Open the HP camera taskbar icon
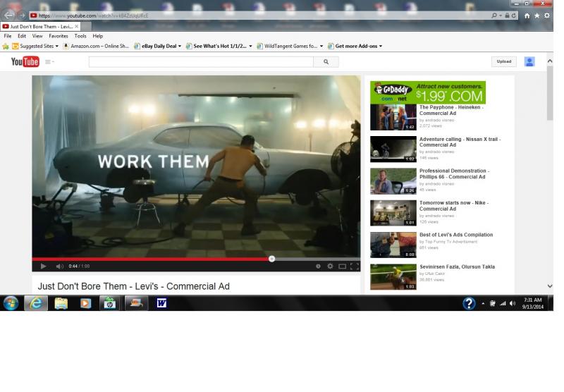Image resolution: width=564 pixels, height=392 pixels. click(110, 303)
